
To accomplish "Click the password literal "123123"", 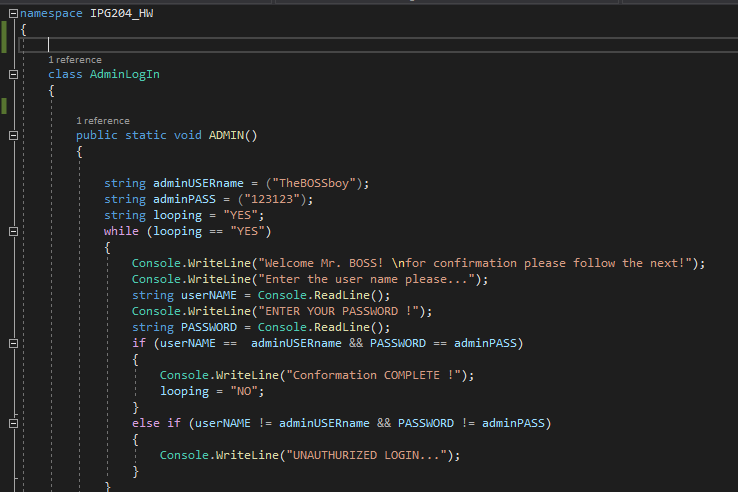I will coord(272,199).
